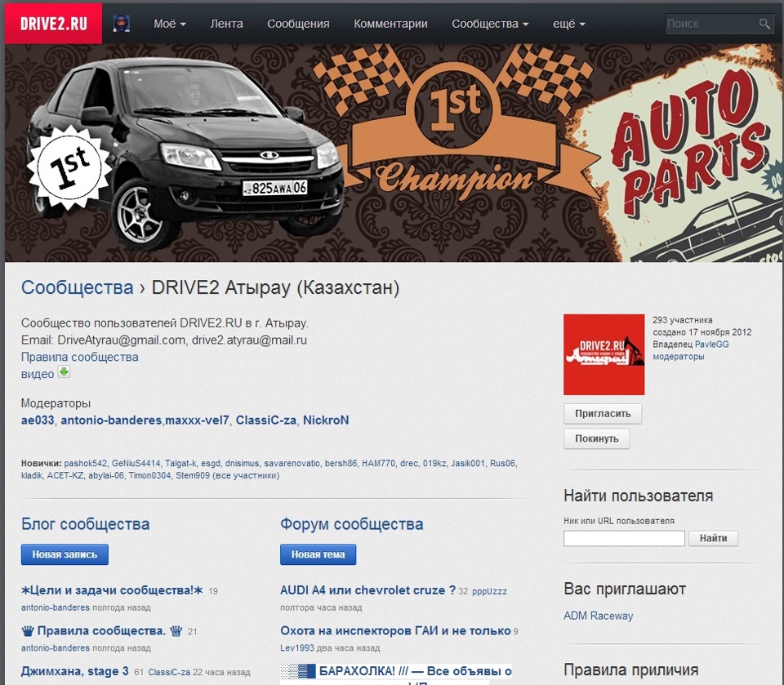This screenshot has width=784, height=685.
Task: Open blog post Правила сообщества with crowns
Action: click(102, 630)
